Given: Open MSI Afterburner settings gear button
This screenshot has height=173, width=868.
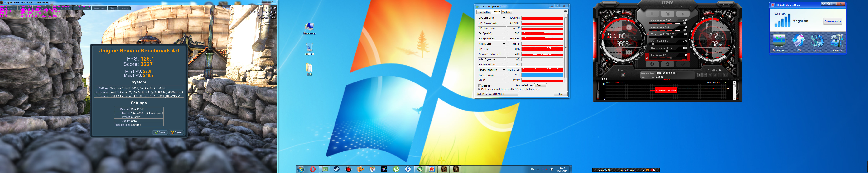Looking at the screenshot, I should pos(652,64).
